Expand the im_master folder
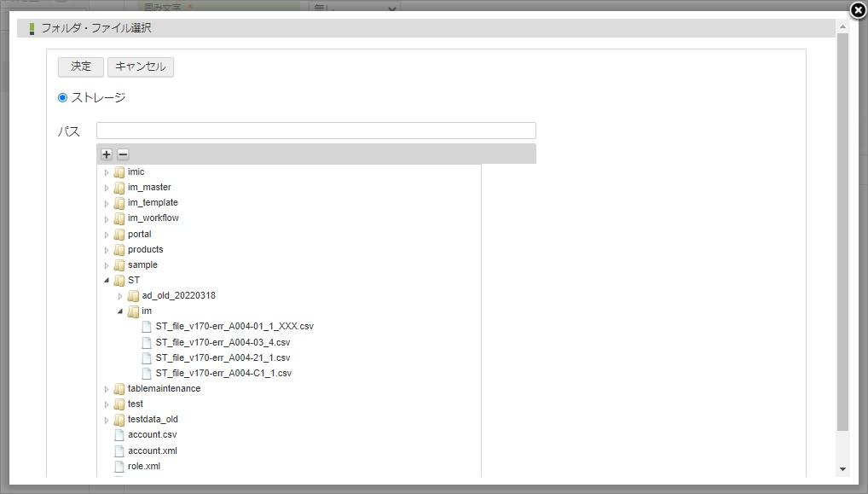Screen dimensions: 868x494 [107, 188]
